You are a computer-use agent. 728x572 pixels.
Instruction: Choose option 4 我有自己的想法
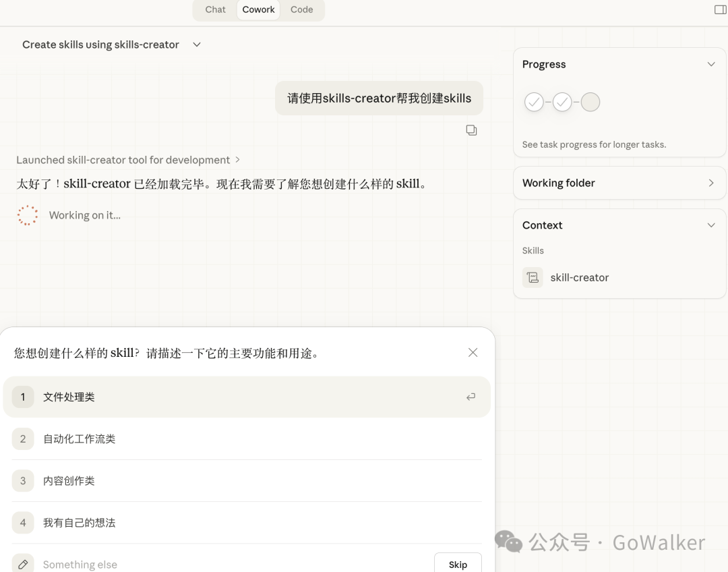(247, 522)
